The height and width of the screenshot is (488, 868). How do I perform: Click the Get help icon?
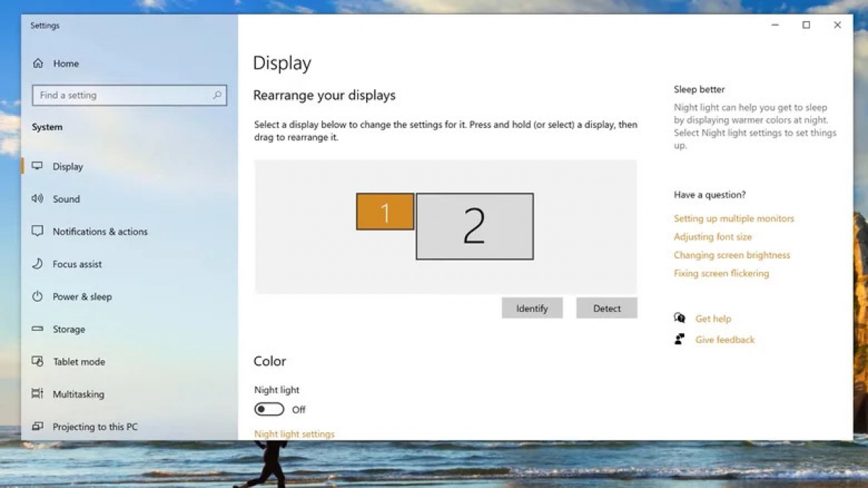coord(680,319)
